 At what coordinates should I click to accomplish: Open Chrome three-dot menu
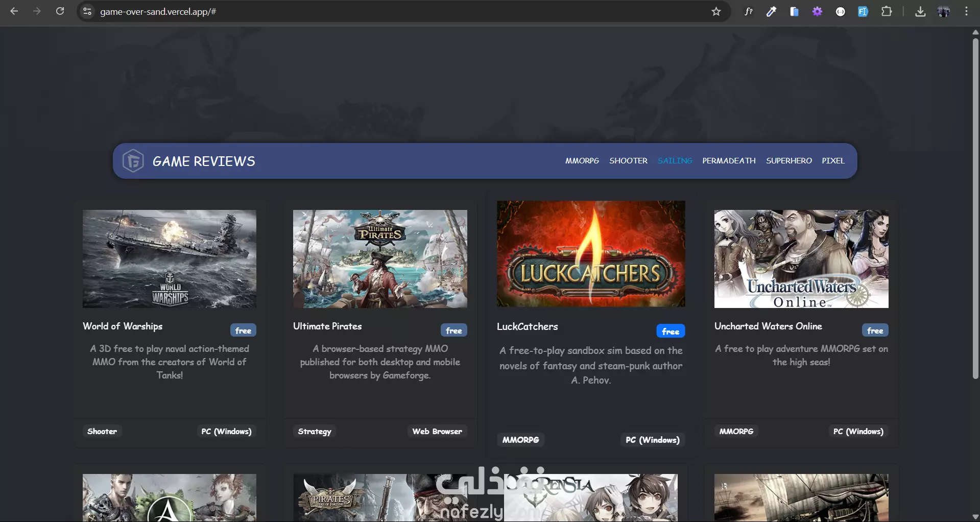(966, 11)
